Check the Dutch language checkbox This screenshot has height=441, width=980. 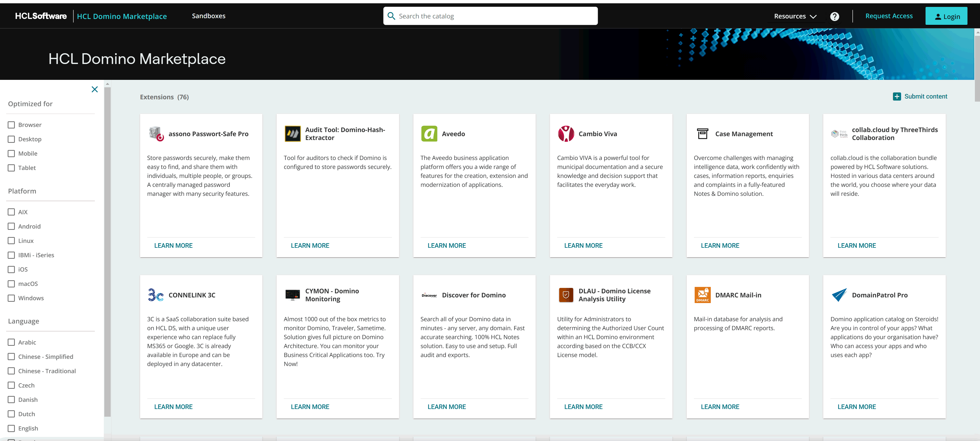(12, 414)
